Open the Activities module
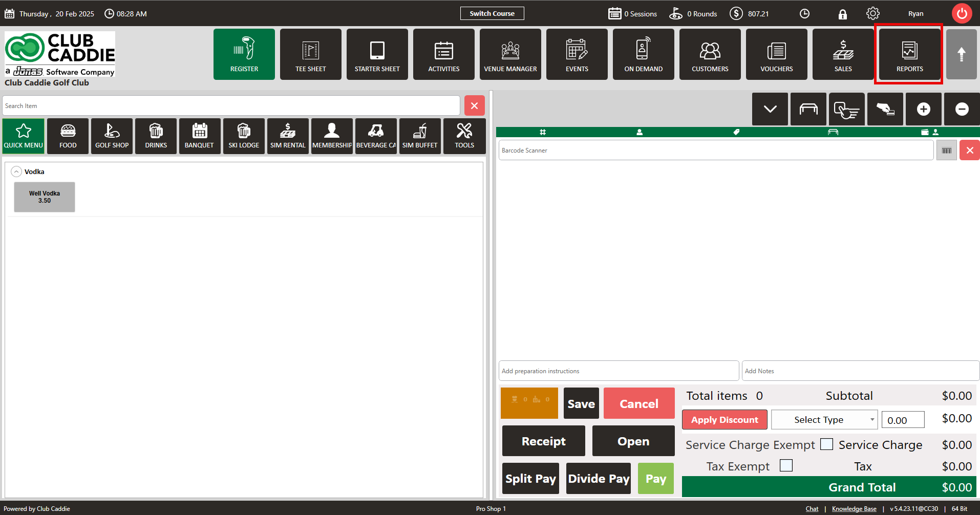980x515 pixels. point(444,54)
